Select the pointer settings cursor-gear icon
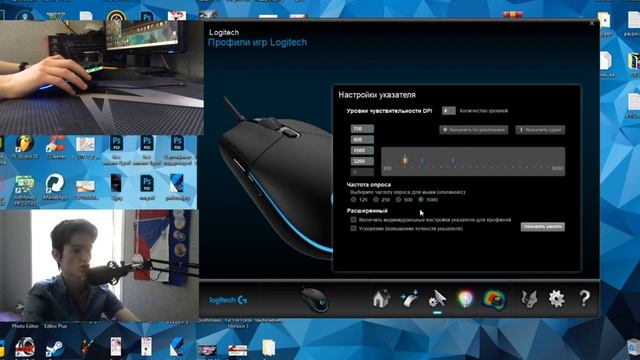640x360 pixels. click(437, 299)
